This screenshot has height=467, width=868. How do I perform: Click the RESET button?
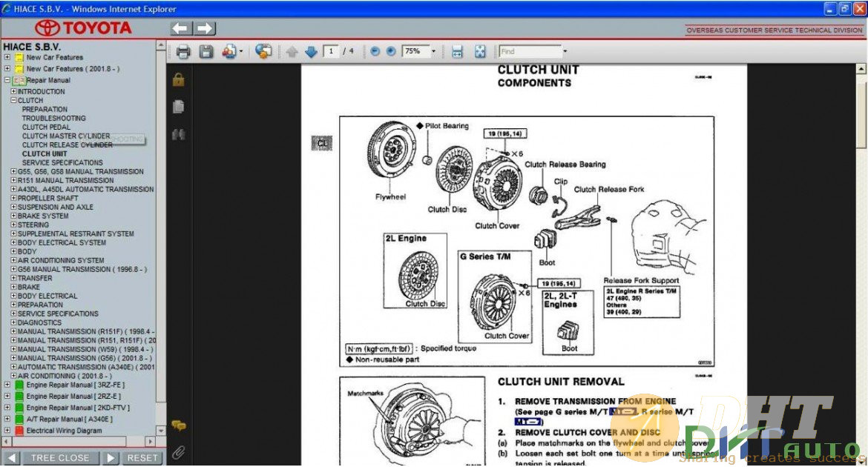click(x=142, y=458)
